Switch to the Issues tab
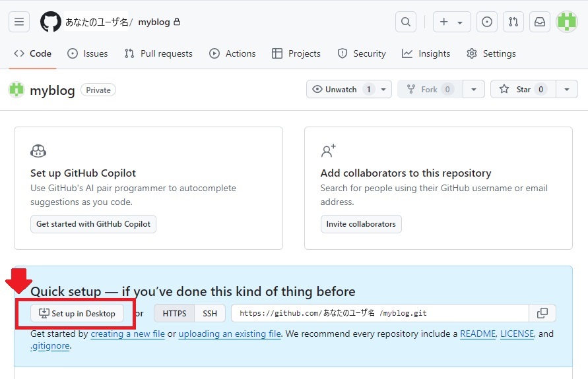Screen dimensions: 588x379 [87, 53]
